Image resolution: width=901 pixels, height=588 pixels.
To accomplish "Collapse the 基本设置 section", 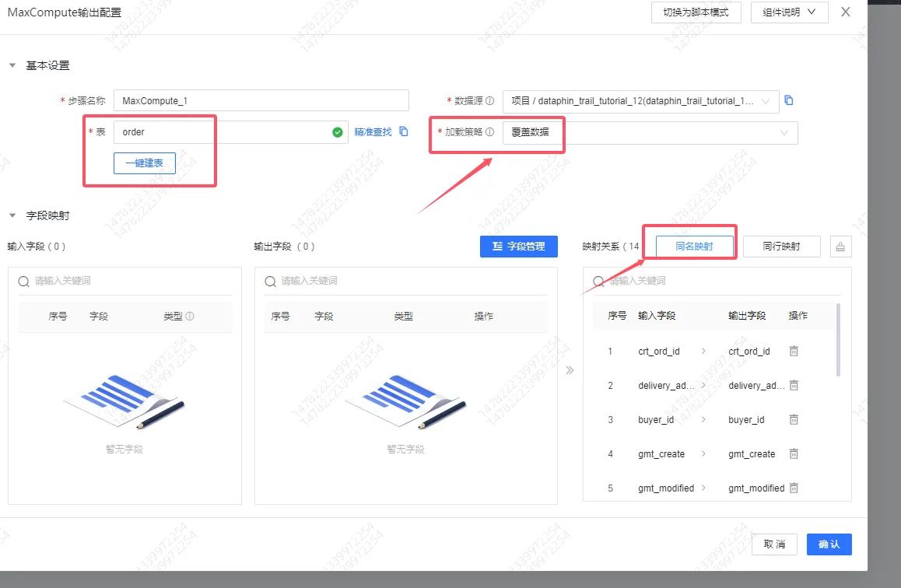I will [12, 65].
